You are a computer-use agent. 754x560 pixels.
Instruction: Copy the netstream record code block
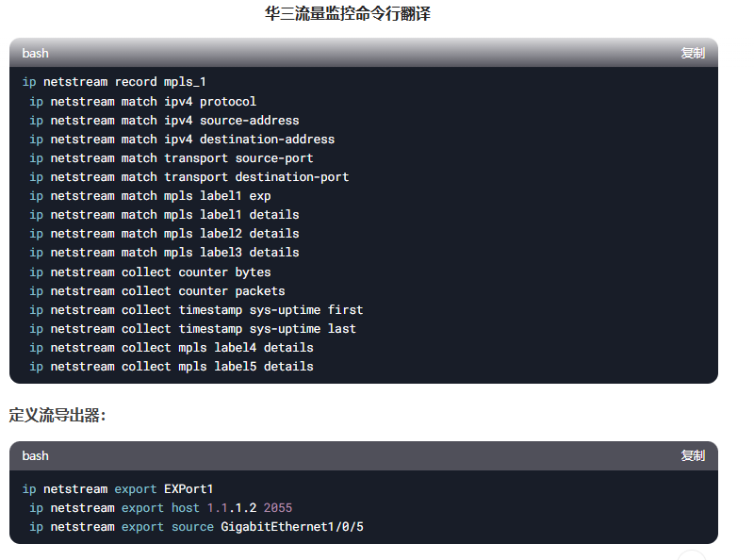point(693,53)
